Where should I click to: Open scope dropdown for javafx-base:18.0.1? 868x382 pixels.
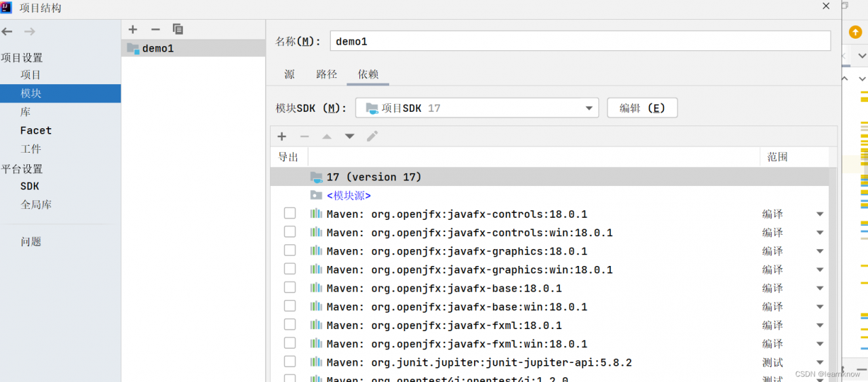pyautogui.click(x=820, y=288)
